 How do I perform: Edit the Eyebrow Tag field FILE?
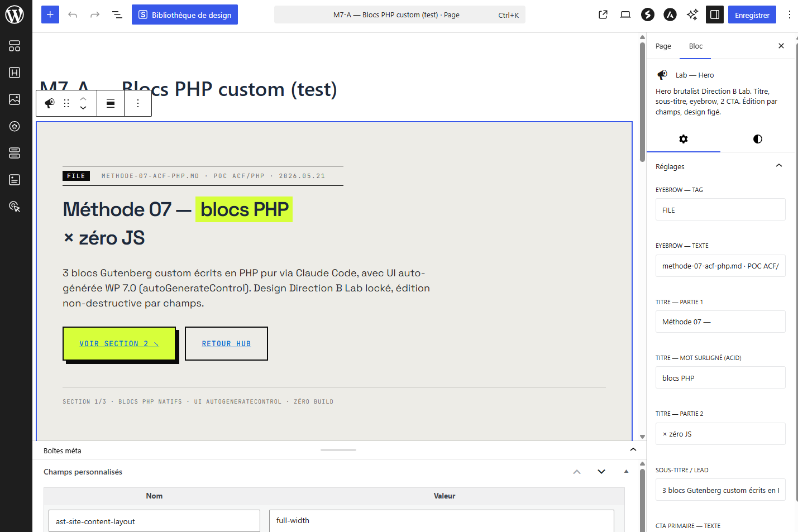pyautogui.click(x=720, y=210)
